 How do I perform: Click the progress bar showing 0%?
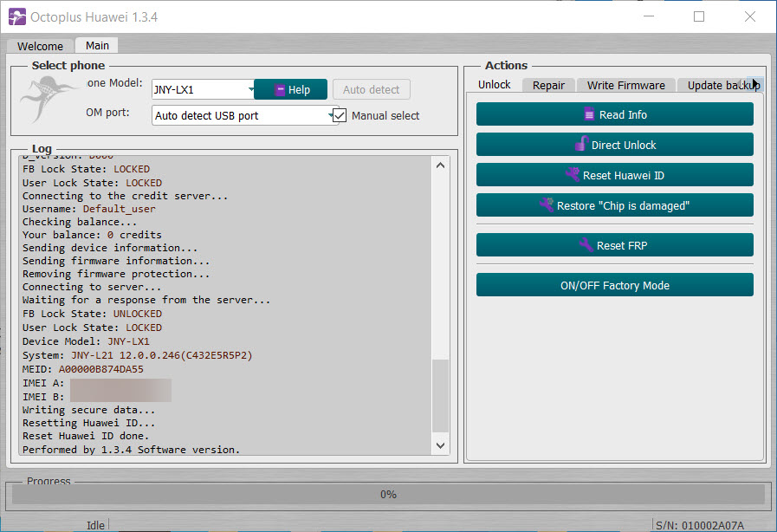(x=388, y=495)
